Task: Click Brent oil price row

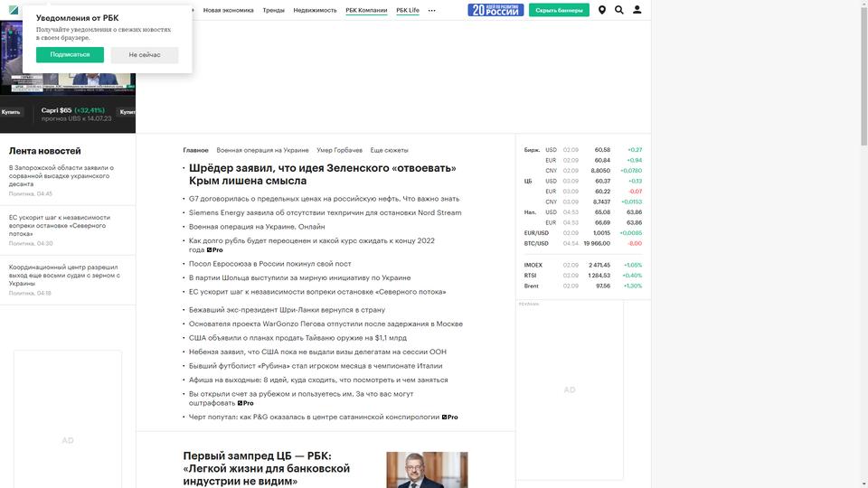Action: tap(583, 286)
